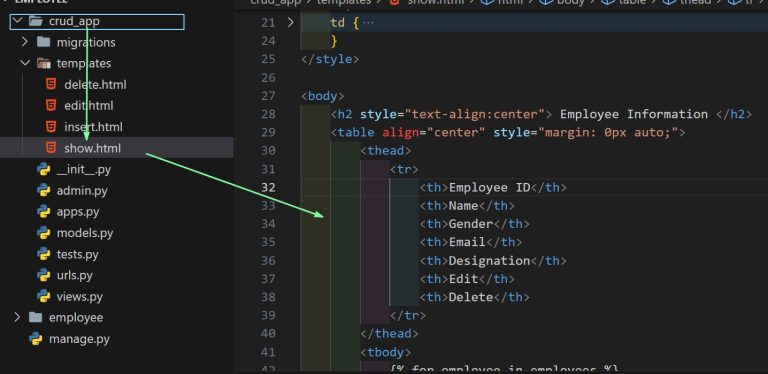Expand the employee folder chevron
This screenshot has height=374, width=768.
(x=18, y=317)
